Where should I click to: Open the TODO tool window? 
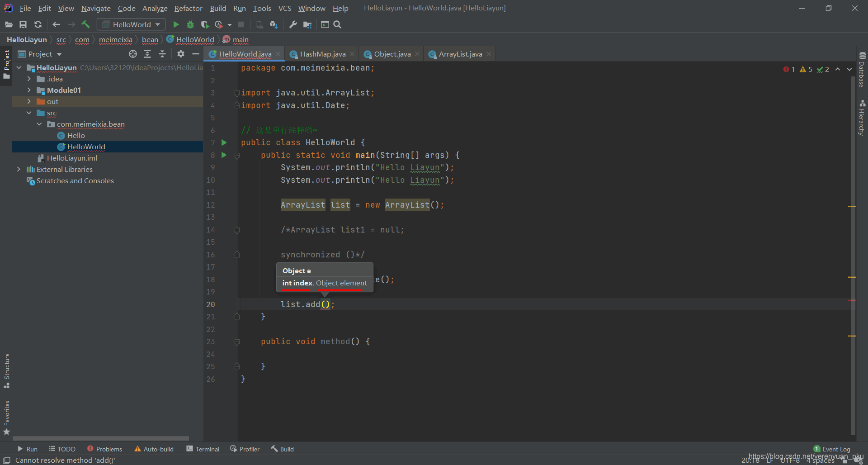tap(62, 449)
